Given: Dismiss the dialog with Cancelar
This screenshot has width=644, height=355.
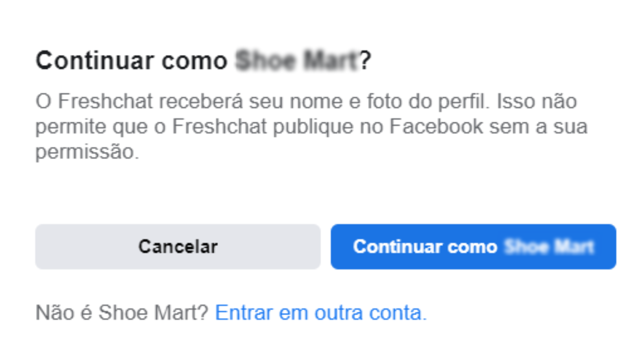Looking at the screenshot, I should click(x=178, y=247).
